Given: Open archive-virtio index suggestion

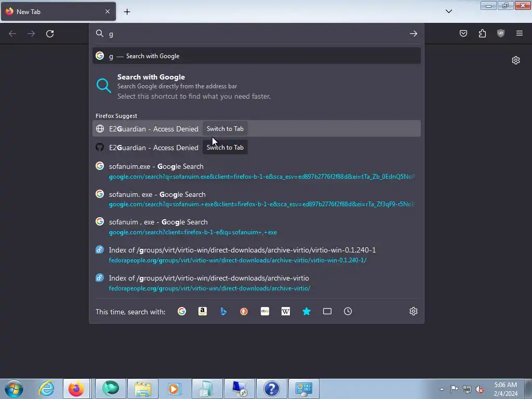Looking at the screenshot, I should pos(257,283).
